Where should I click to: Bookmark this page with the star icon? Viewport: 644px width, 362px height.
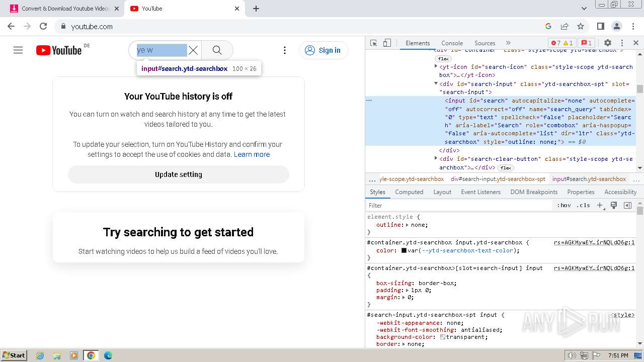pyautogui.click(x=581, y=26)
